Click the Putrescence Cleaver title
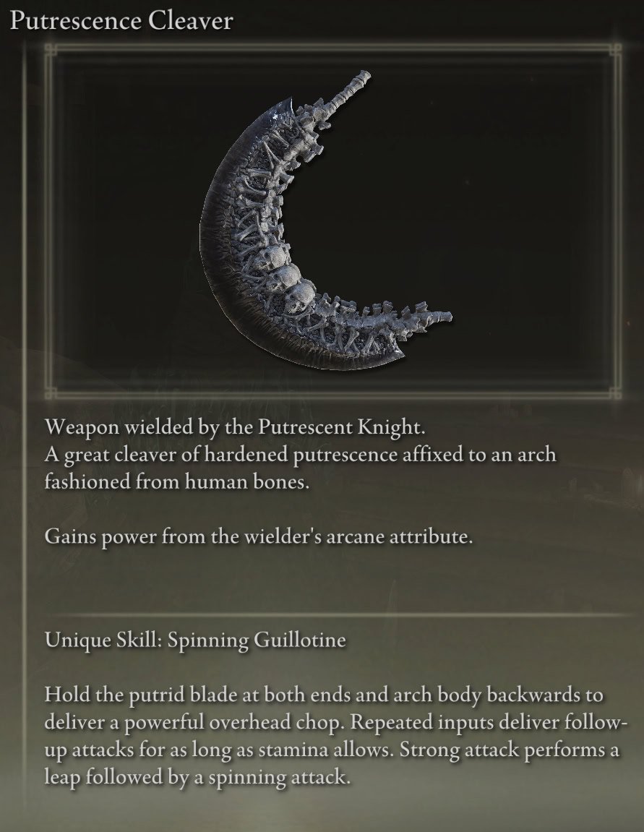 pyautogui.click(x=121, y=21)
